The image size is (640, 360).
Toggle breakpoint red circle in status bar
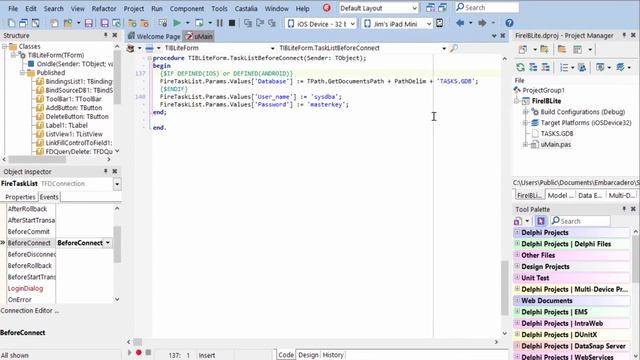tap(138, 352)
